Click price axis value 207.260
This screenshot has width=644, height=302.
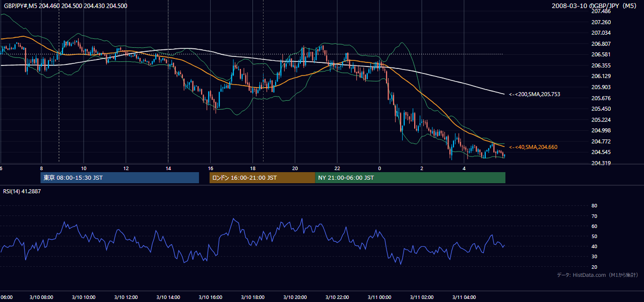601,22
